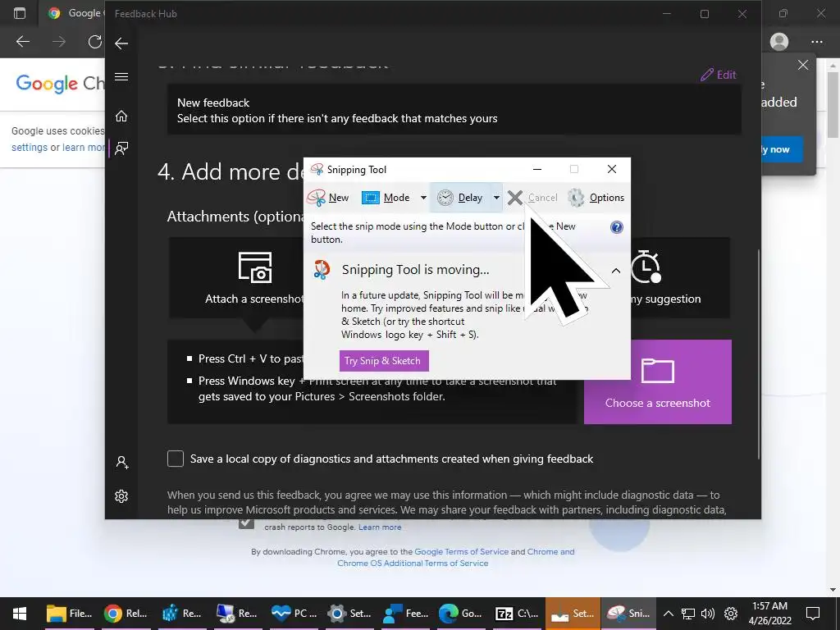
Task: Open the Settings gear taskbar item
Action: (349, 614)
